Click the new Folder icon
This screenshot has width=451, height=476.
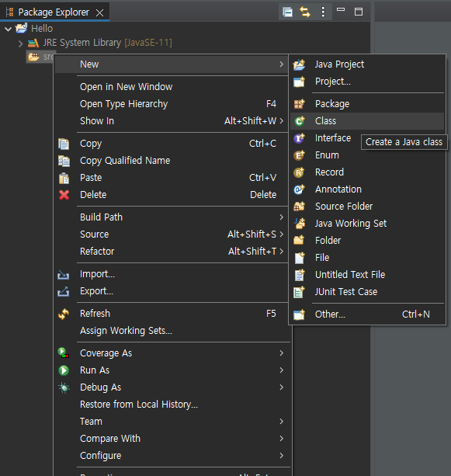pos(299,240)
